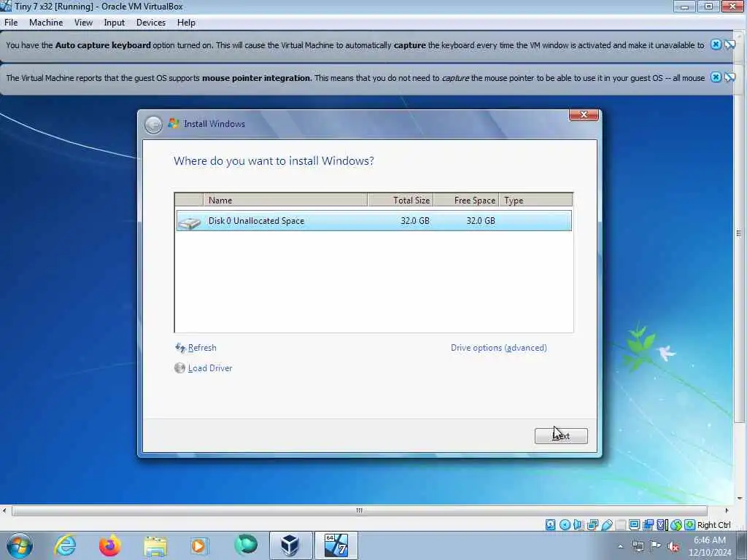The height and width of the screenshot is (560, 747).
Task: Click the Refresh arrows icon
Action: 180,348
